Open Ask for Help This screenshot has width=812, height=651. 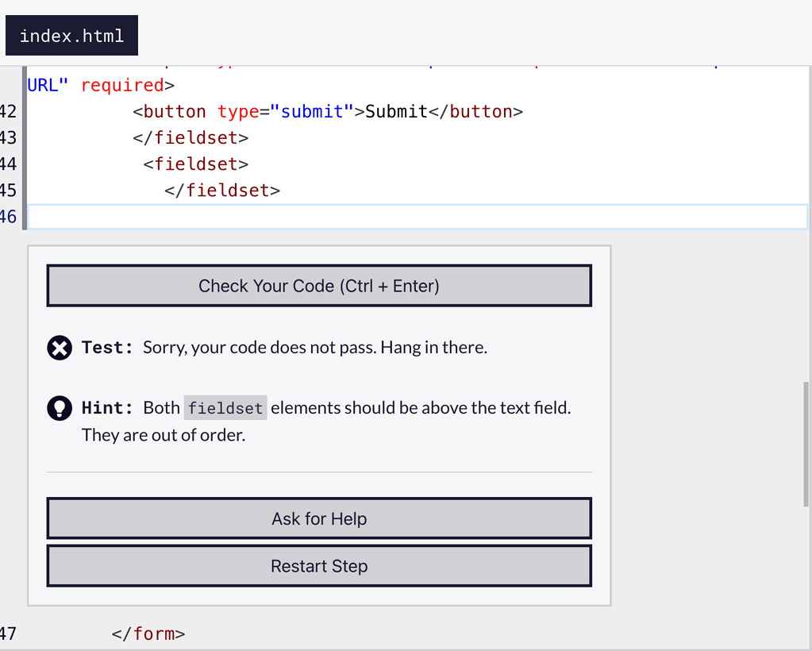tap(319, 519)
